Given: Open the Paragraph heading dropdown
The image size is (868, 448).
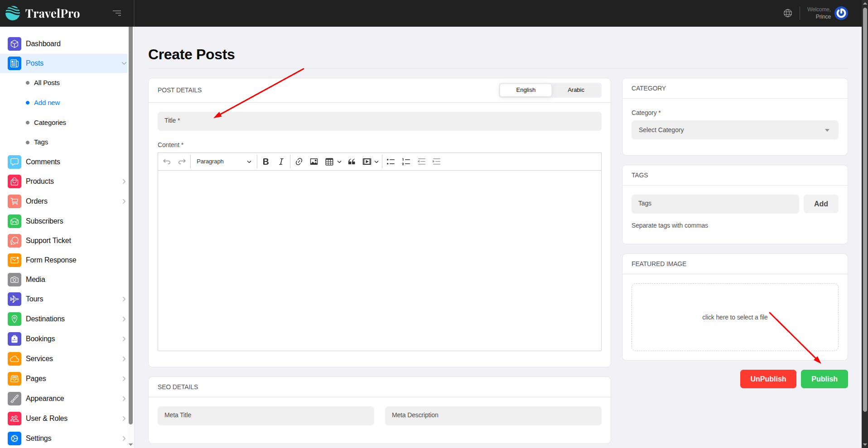Looking at the screenshot, I should pos(224,162).
